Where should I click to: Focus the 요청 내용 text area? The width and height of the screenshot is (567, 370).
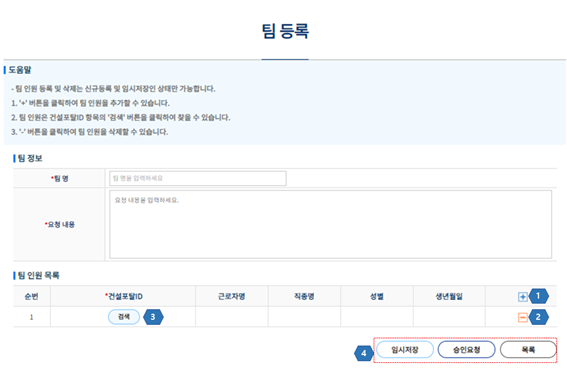click(331, 224)
